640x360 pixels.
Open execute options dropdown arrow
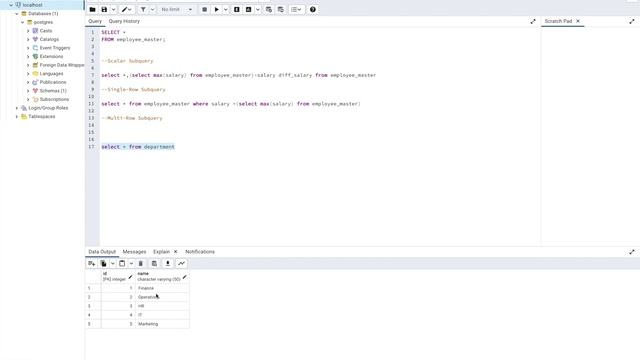click(225, 9)
